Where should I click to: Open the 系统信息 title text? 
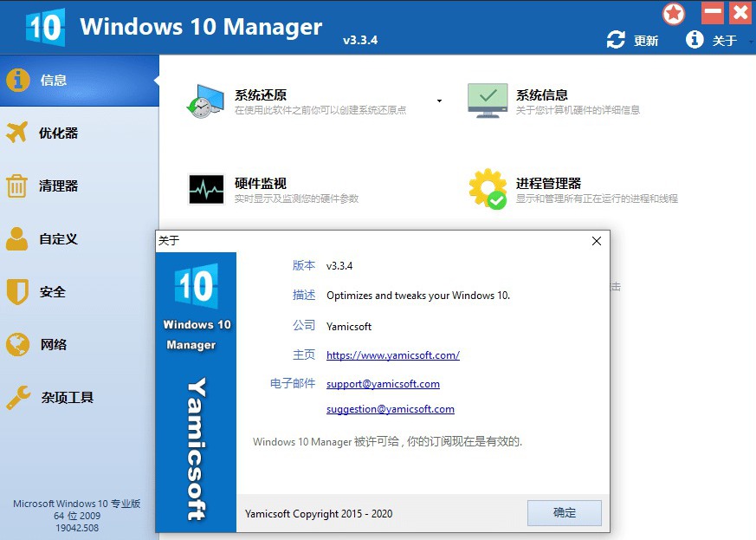(x=541, y=95)
